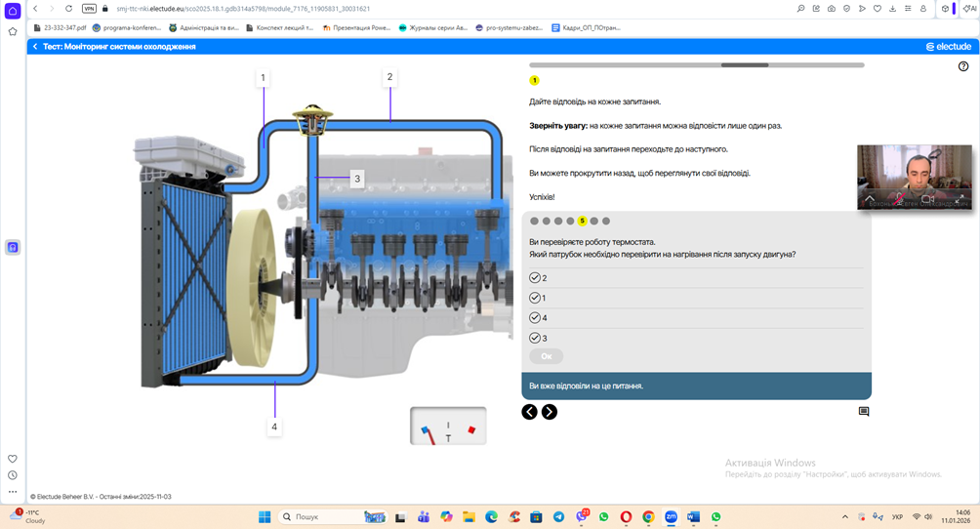Choose answer option 4
This screenshot has width=980, height=529.
(x=535, y=318)
